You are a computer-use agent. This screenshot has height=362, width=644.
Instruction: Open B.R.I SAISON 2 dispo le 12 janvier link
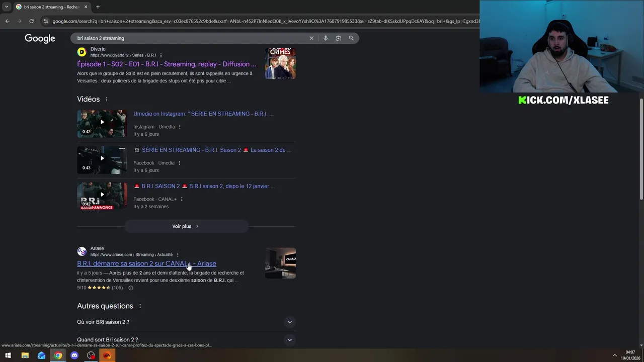point(204,186)
